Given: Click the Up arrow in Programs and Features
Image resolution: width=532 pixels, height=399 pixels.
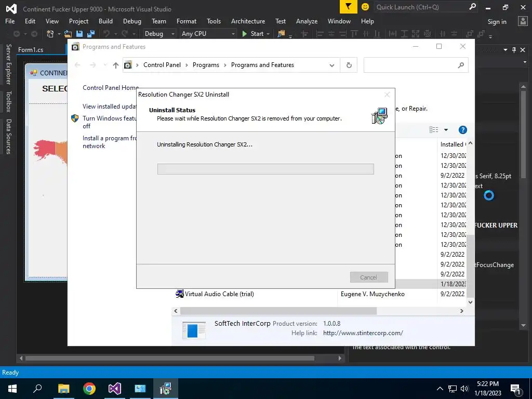Looking at the screenshot, I should click(x=116, y=65).
